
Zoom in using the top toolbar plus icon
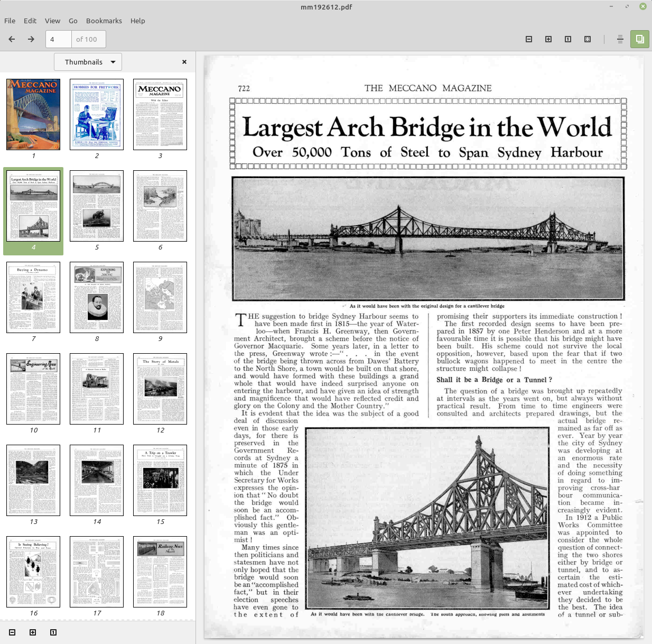(x=548, y=39)
